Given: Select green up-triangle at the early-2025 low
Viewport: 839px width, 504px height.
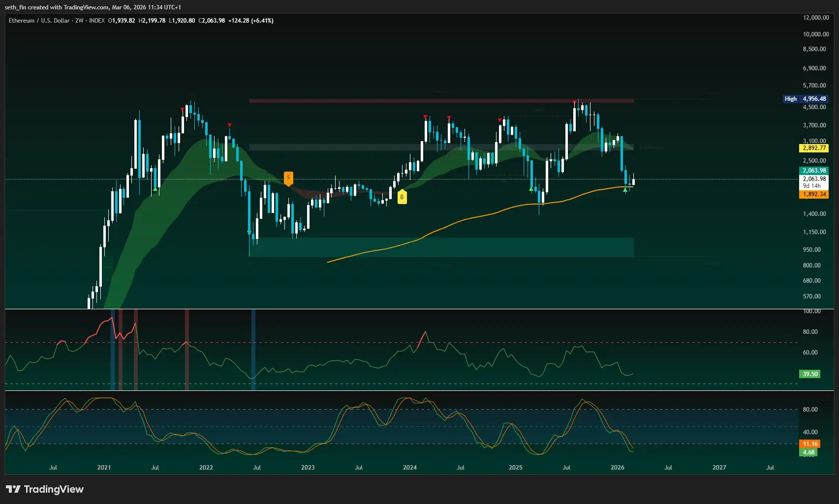Looking at the screenshot, I should (531, 189).
